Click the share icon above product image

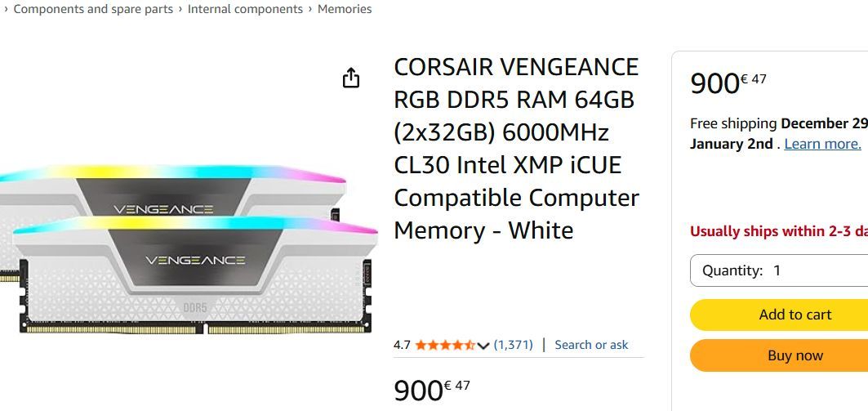(x=351, y=78)
